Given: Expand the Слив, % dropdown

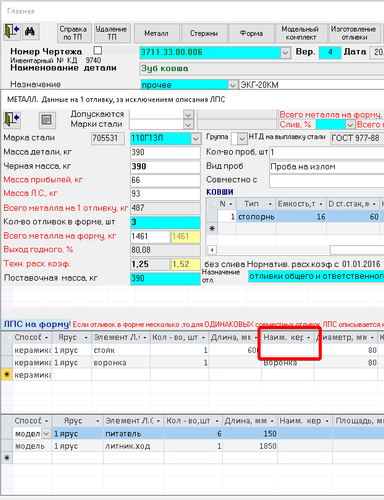Looking at the screenshot, I should point(350,125).
